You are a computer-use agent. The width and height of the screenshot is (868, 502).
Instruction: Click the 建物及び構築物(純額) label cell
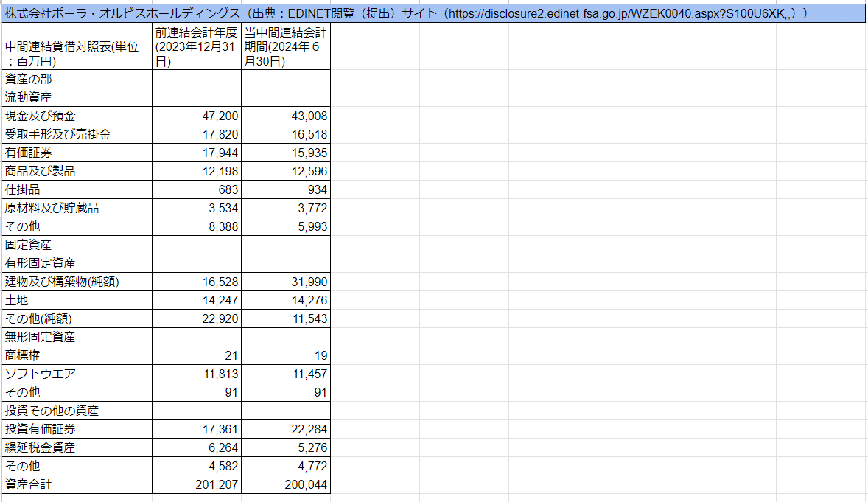[x=77, y=282]
